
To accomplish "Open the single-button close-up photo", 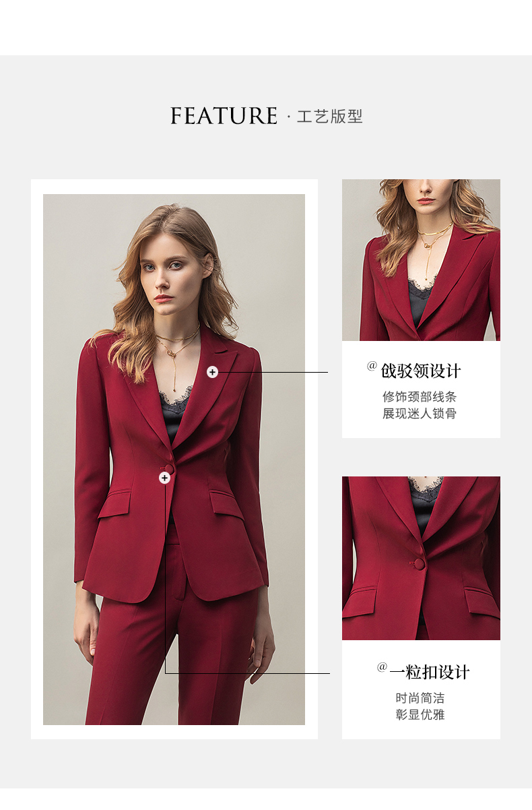I will 421,558.
